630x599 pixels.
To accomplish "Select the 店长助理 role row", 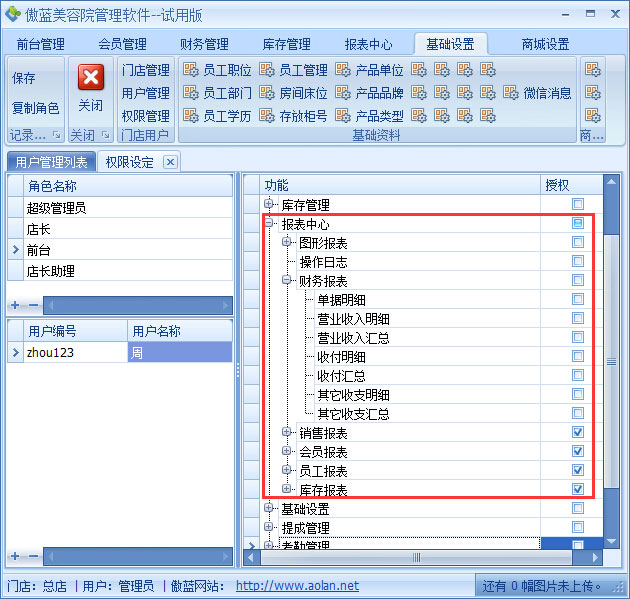I will coord(50,271).
